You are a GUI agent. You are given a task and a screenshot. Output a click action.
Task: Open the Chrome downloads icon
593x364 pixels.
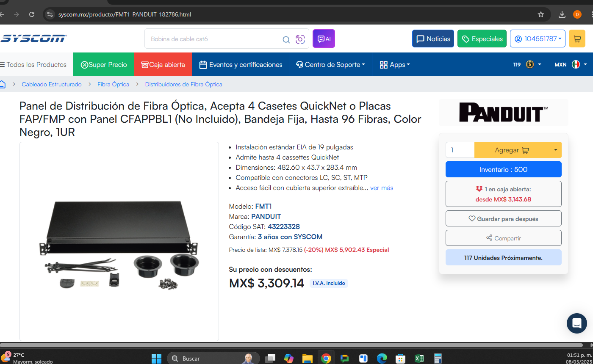pyautogui.click(x=562, y=14)
